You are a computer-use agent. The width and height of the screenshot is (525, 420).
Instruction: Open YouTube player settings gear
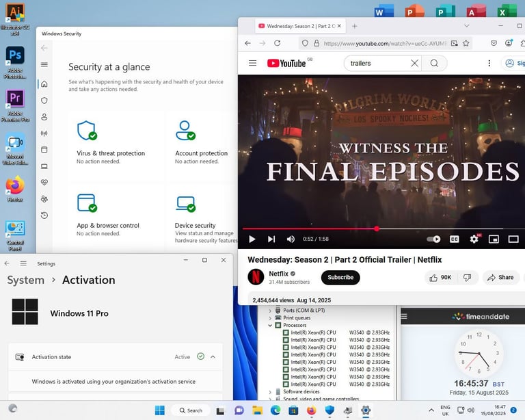(x=474, y=239)
